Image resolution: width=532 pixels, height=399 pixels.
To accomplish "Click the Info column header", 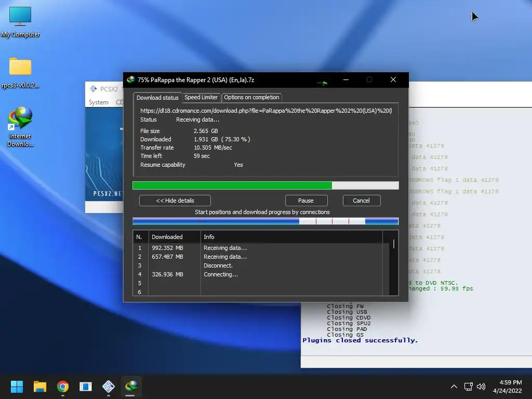I will click(291, 237).
